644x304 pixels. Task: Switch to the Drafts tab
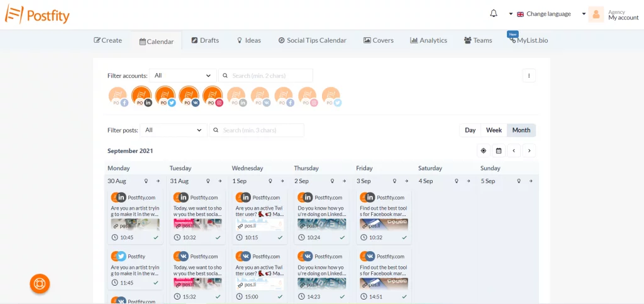coord(205,40)
